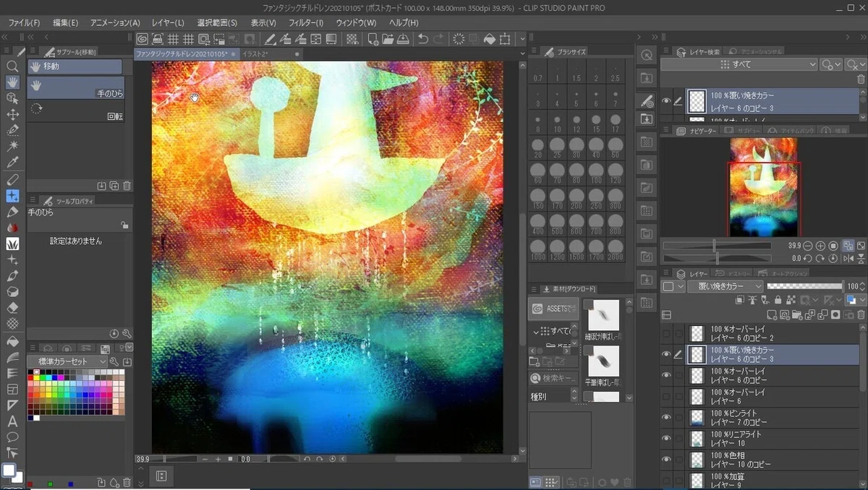Image resolution: width=868 pixels, height=490 pixels.
Task: Open the レイヤー(L) menu
Action: (x=168, y=22)
